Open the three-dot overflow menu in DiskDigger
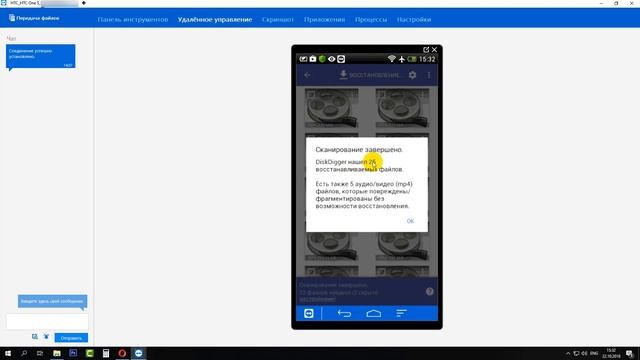 (429, 75)
